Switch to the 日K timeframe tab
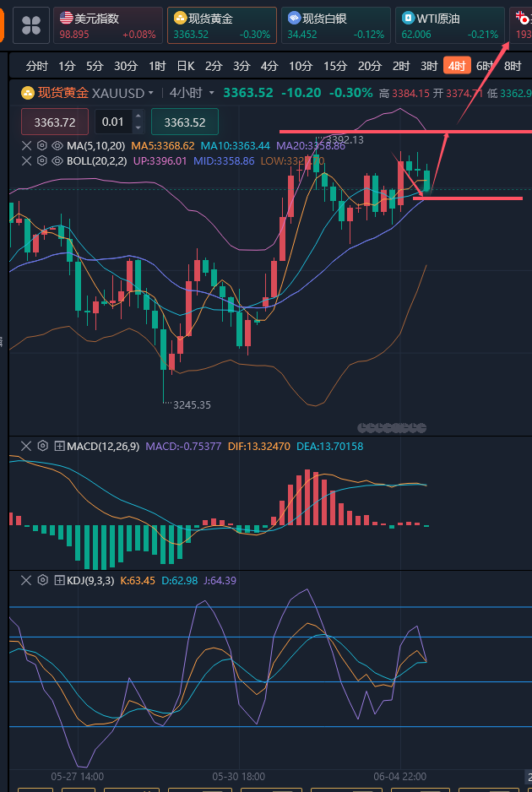The image size is (532, 792). tap(185, 66)
